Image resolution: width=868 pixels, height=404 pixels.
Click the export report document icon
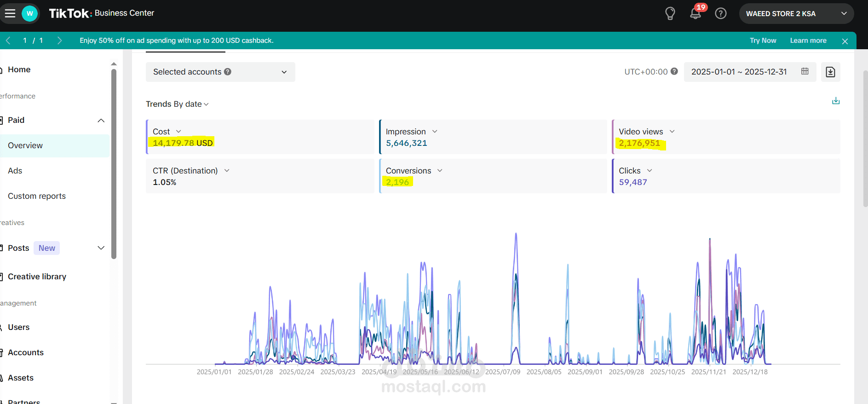pyautogui.click(x=831, y=72)
